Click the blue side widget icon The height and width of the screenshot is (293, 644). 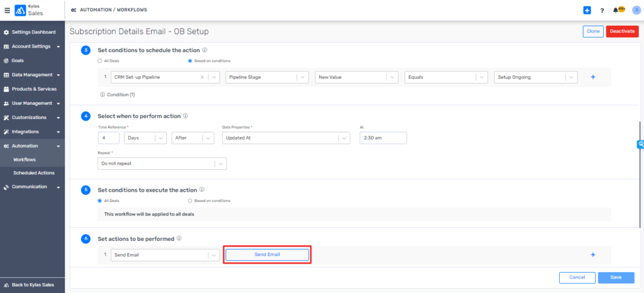coord(640,144)
